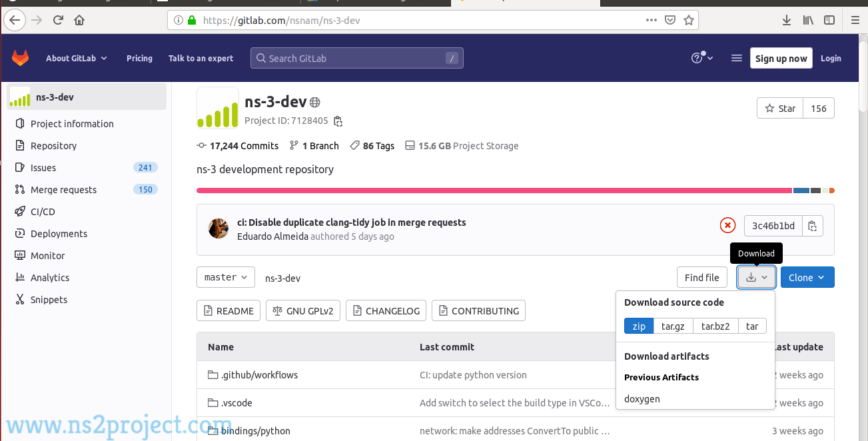Screen dimensions: 868x441
Task: View the 1 Branch list
Action: pos(314,146)
